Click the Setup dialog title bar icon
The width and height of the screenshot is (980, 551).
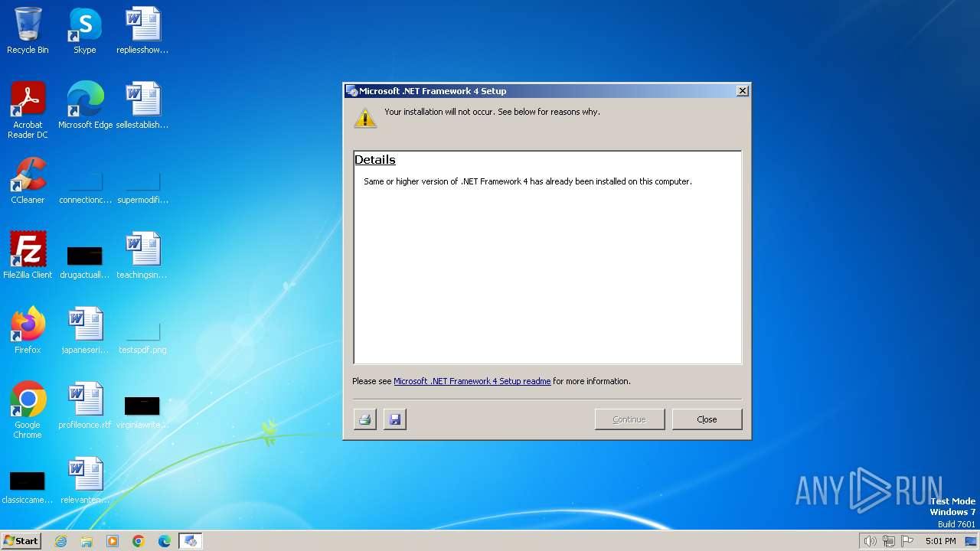point(352,91)
